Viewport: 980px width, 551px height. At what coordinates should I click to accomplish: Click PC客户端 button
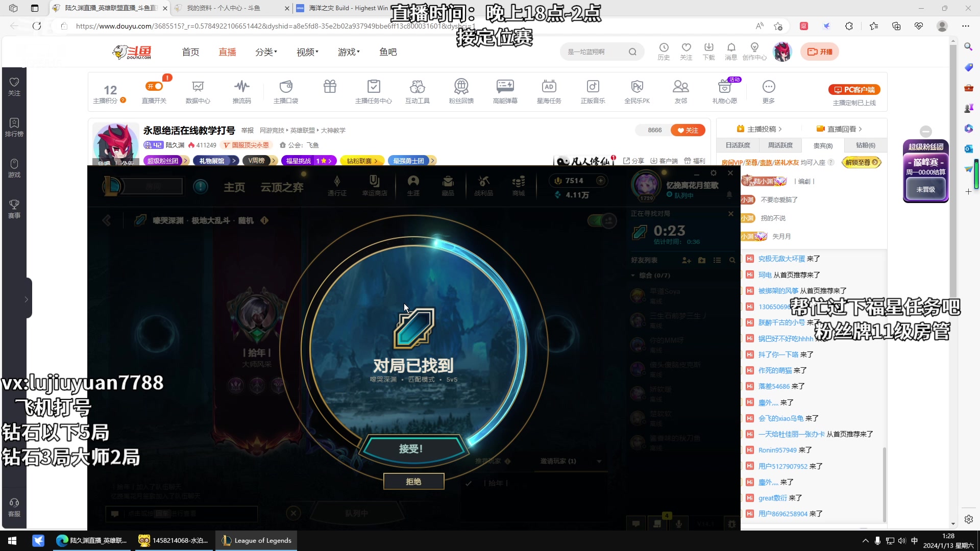pos(854,90)
